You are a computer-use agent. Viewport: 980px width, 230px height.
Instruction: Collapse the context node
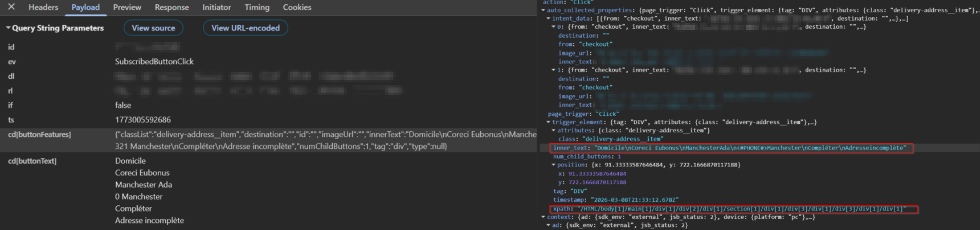pos(543,217)
